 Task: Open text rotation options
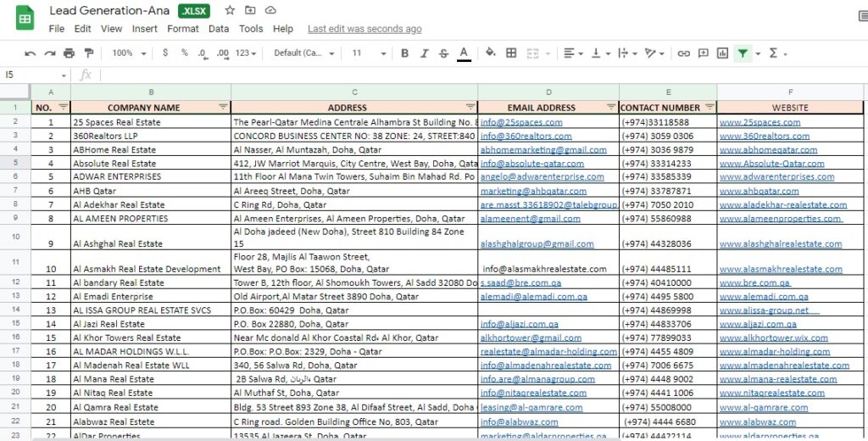coord(655,53)
